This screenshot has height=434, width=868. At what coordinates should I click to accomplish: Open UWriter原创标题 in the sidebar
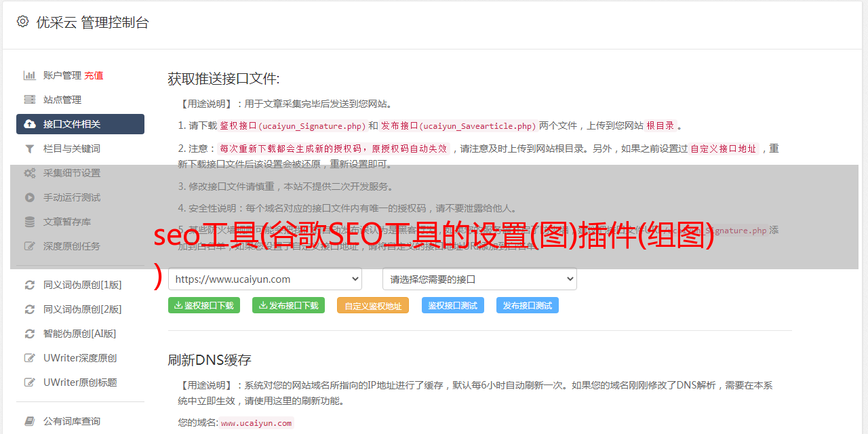tap(80, 382)
